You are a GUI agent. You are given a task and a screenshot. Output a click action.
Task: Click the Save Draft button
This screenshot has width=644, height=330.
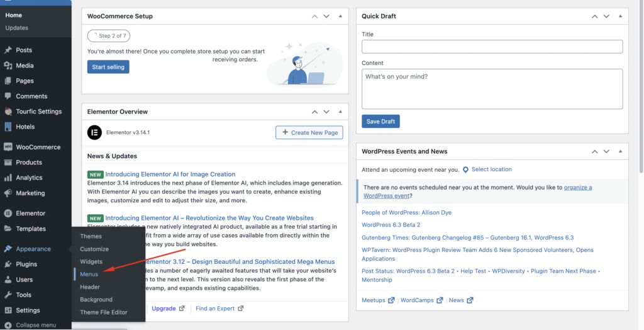[x=380, y=122]
